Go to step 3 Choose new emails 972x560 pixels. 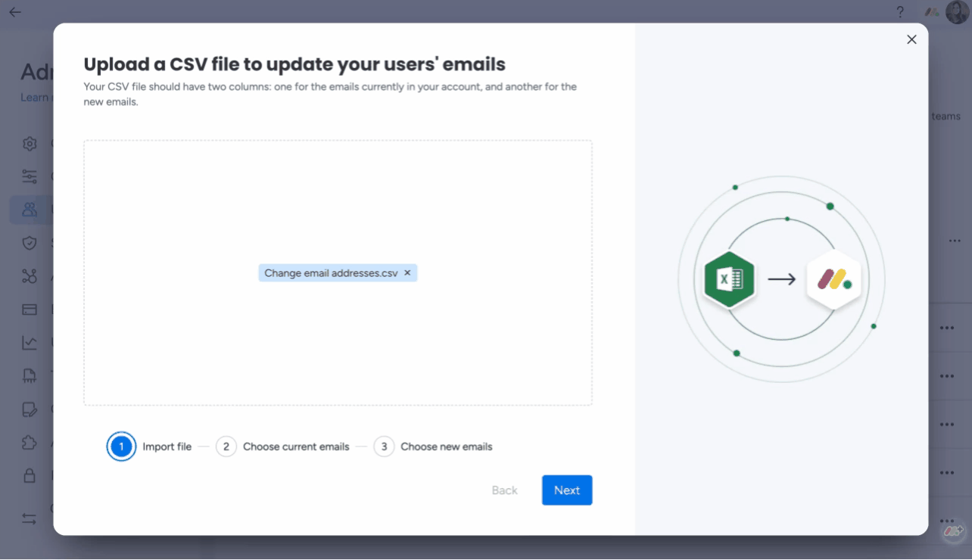pyautogui.click(x=433, y=446)
